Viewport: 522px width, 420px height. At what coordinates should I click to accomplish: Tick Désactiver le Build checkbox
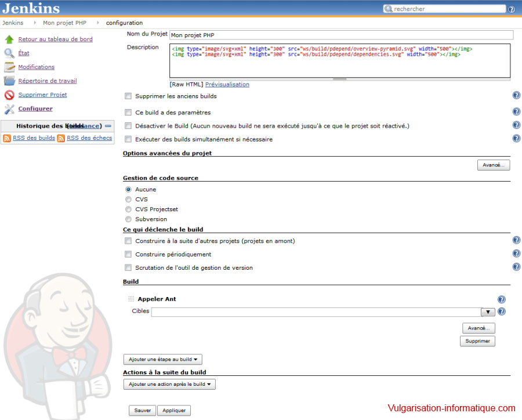tap(128, 126)
